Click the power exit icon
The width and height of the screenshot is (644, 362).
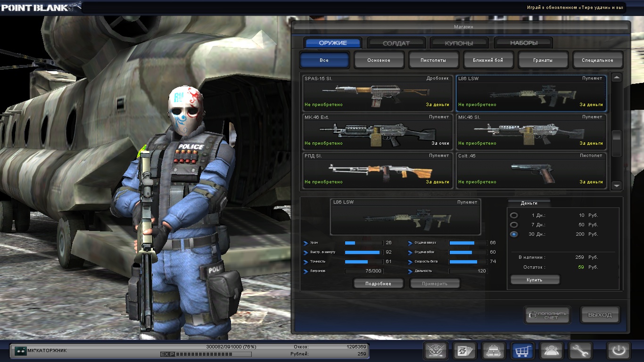(619, 351)
